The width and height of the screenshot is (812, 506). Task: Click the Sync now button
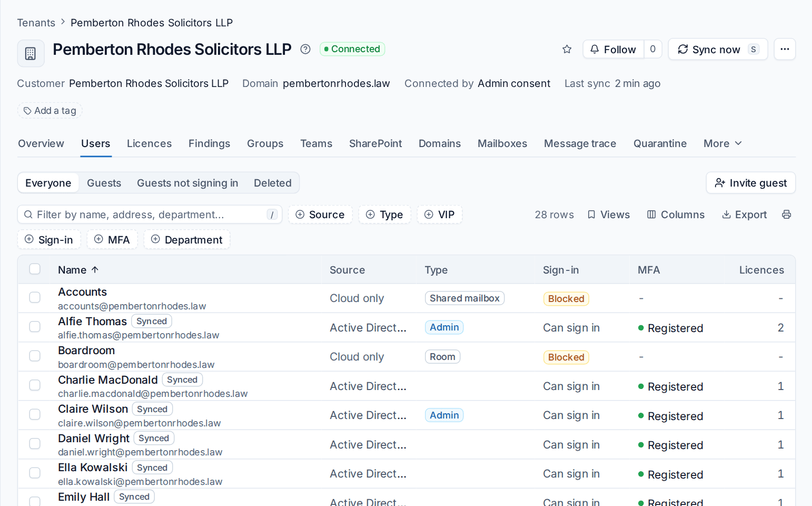click(x=718, y=49)
